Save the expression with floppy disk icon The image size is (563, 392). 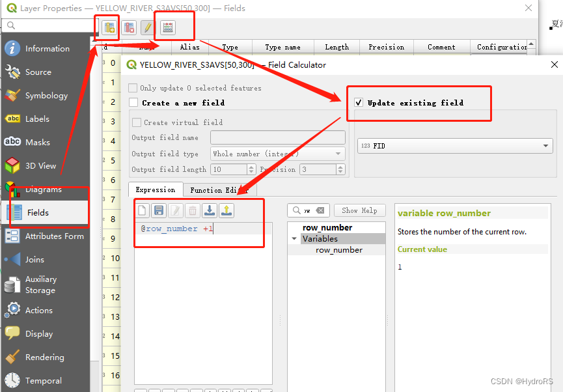tap(159, 210)
